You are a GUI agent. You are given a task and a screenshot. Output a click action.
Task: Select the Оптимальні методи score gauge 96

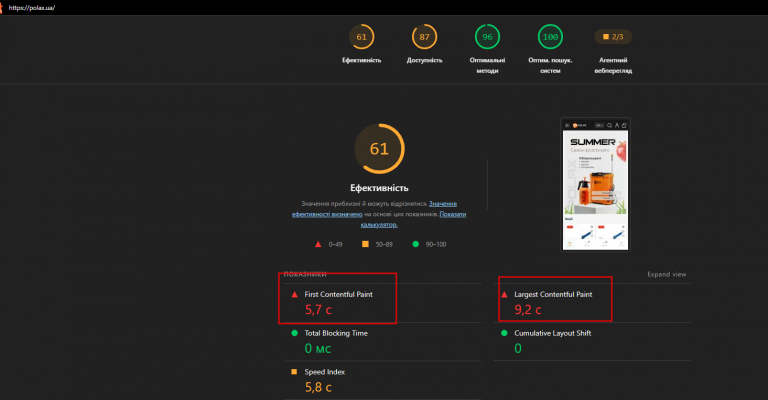487,37
